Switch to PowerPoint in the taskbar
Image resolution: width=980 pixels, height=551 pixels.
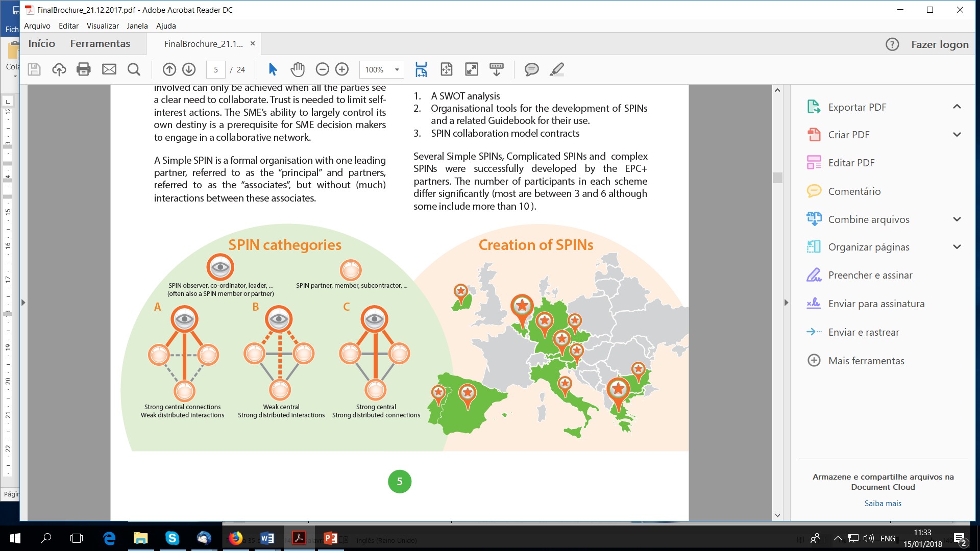(330, 538)
